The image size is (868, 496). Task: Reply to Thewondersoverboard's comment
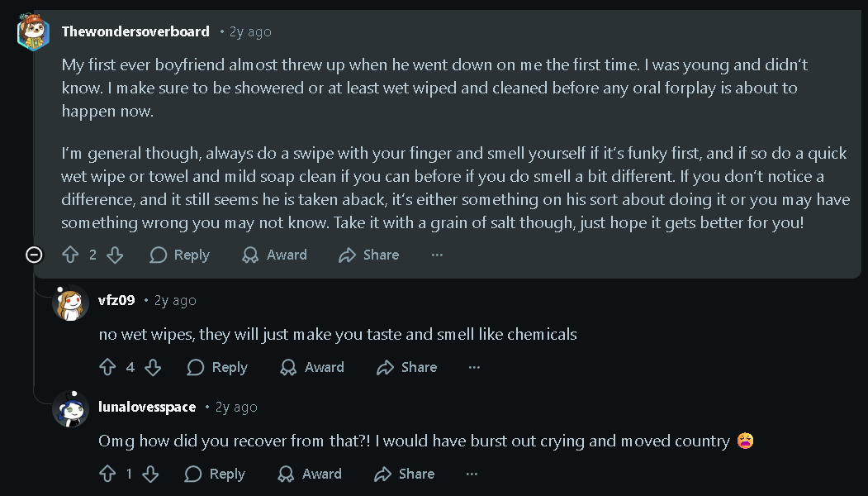[x=179, y=255]
